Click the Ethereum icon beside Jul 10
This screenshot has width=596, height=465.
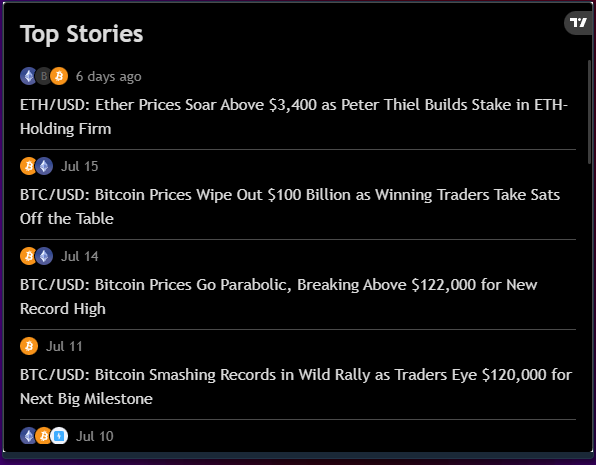tap(28, 436)
